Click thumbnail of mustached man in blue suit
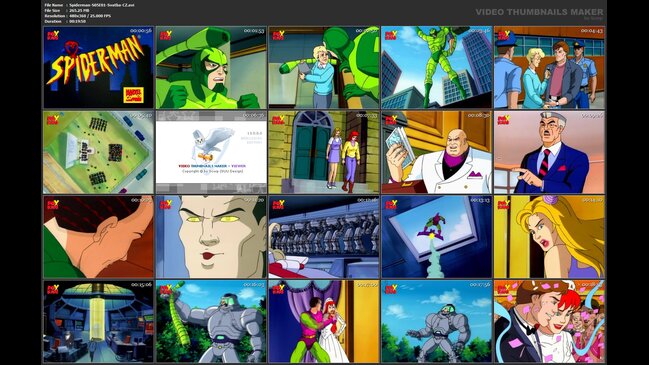 tap(549, 152)
